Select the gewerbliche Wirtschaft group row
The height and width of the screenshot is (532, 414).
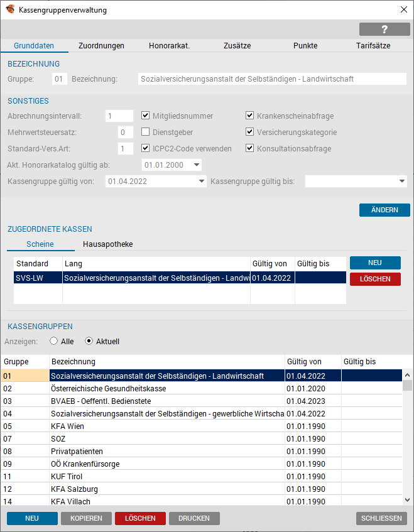point(202,413)
